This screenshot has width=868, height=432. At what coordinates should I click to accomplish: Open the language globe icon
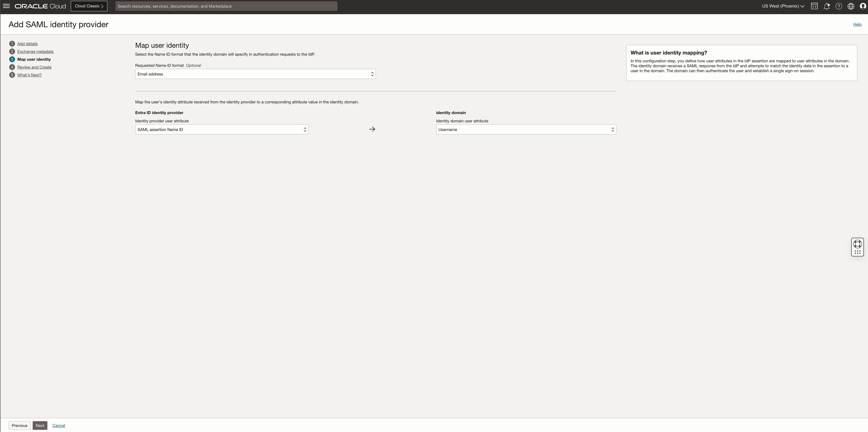851,6
